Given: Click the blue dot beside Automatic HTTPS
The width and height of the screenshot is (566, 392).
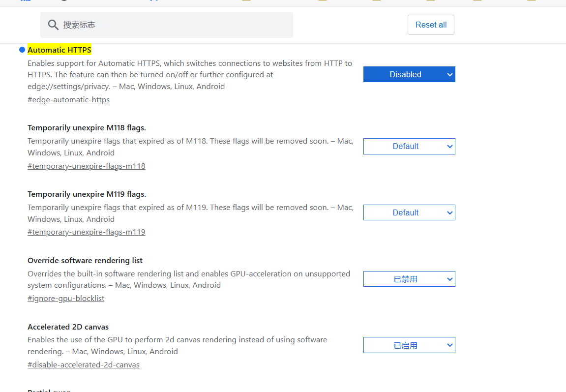Looking at the screenshot, I should click(x=22, y=50).
